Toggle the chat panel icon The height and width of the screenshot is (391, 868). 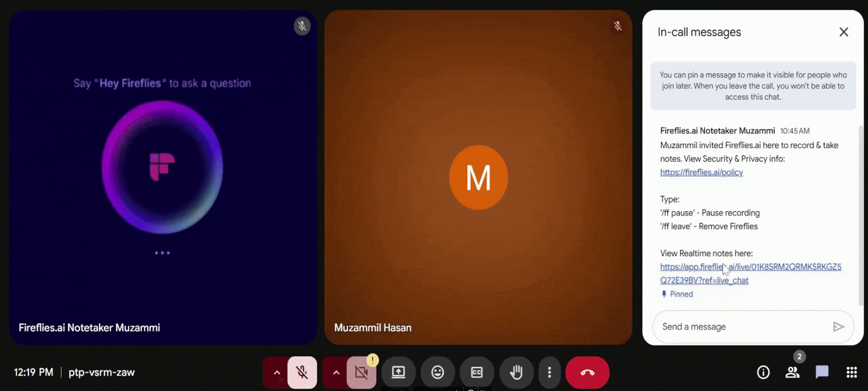[822, 372]
